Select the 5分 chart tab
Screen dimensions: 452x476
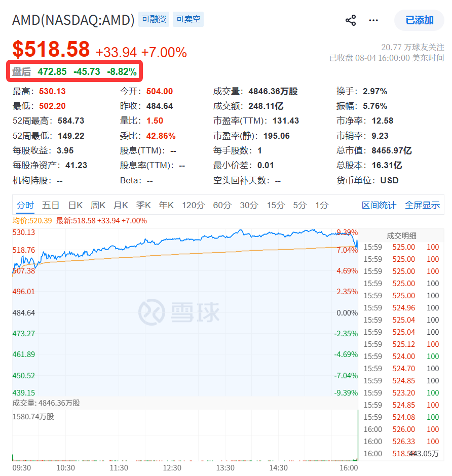point(299,205)
